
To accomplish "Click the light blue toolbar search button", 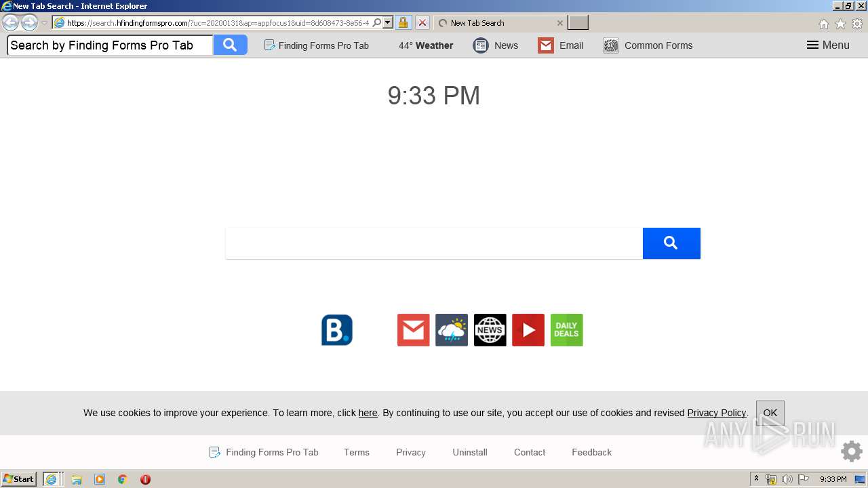I will 230,45.
